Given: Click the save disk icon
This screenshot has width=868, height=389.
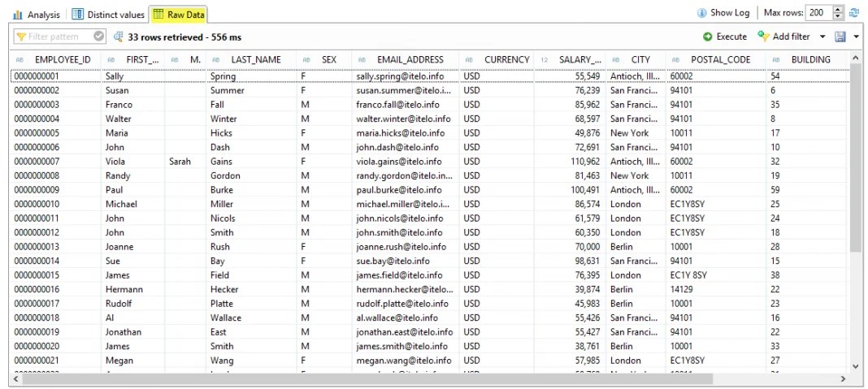Looking at the screenshot, I should point(840,37).
